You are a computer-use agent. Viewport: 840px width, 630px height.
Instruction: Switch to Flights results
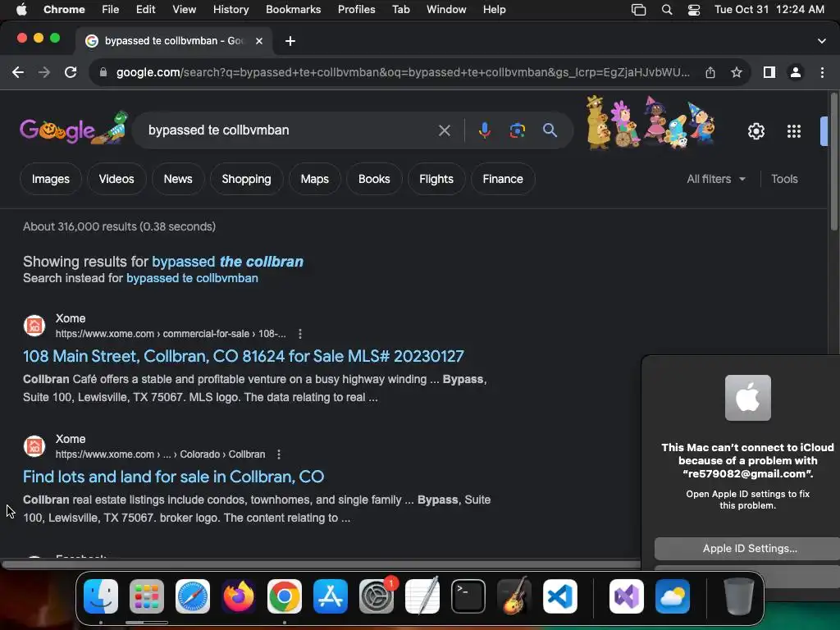[436, 179]
